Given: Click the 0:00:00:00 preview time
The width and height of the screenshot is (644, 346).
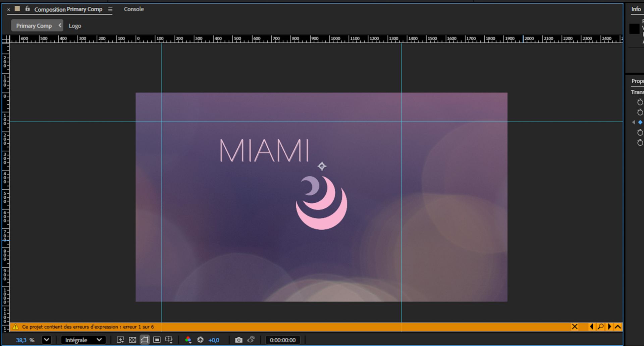Looking at the screenshot, I should pos(283,340).
